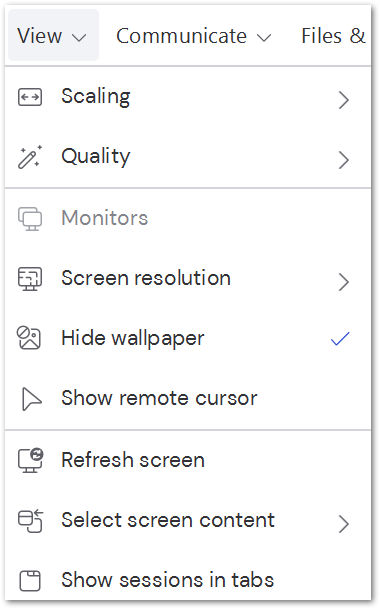380x609 pixels.
Task: Uncheck the Hide wallpaper checkmark
Action: pyautogui.click(x=340, y=338)
